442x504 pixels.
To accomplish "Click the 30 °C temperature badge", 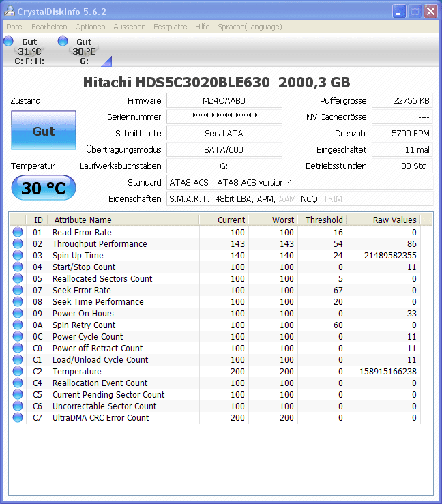I will coord(44,188).
